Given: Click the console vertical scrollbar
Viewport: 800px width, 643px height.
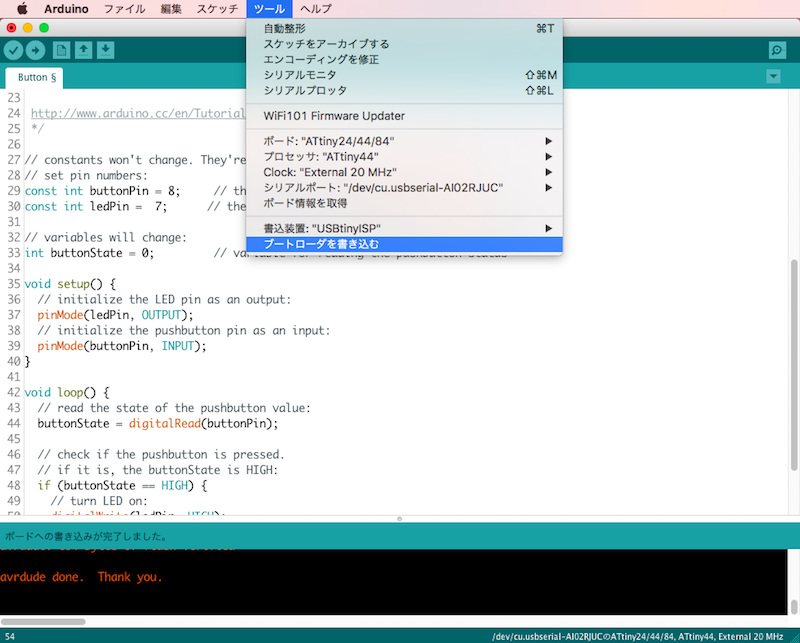Looking at the screenshot, I should coord(794,606).
